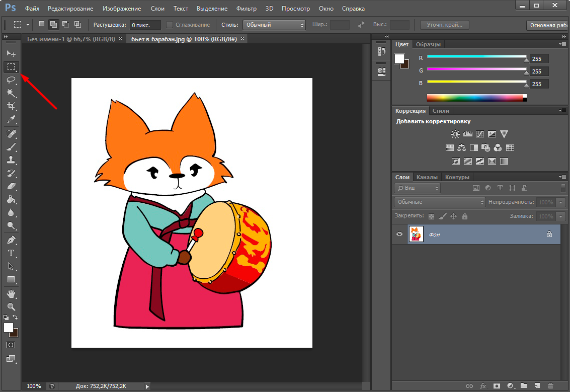
Task: Select the Horizontal Type tool
Action: click(x=11, y=253)
